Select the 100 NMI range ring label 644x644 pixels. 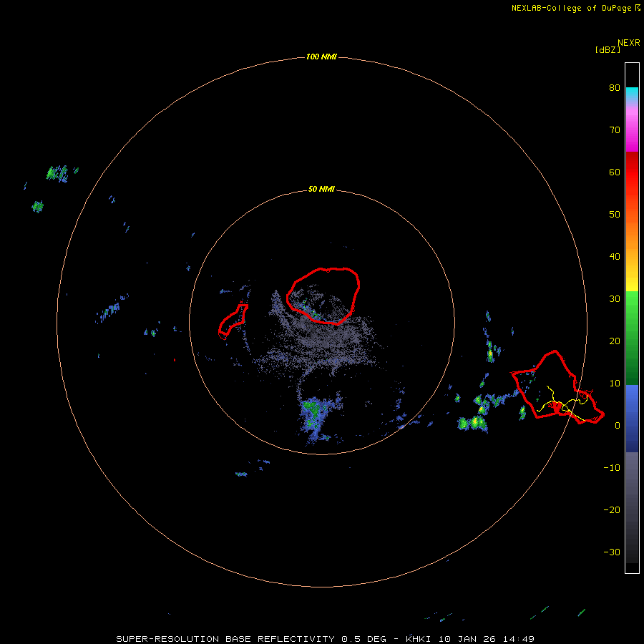321,57
